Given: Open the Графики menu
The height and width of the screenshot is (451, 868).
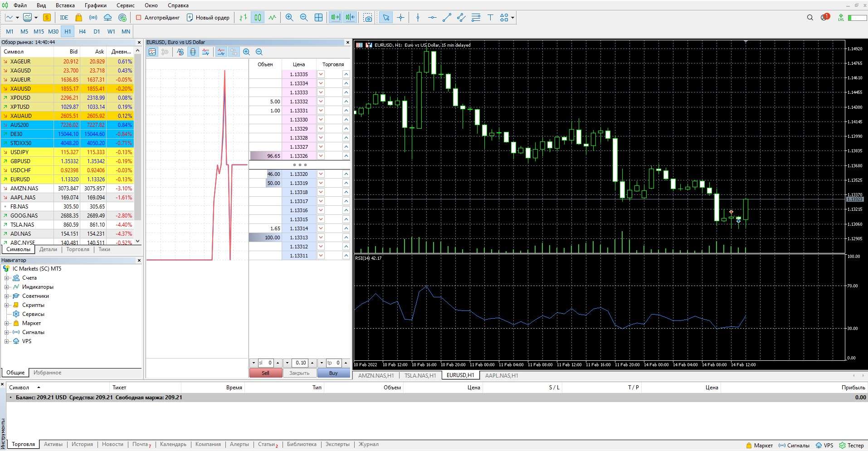Looking at the screenshot, I should 96,5.
